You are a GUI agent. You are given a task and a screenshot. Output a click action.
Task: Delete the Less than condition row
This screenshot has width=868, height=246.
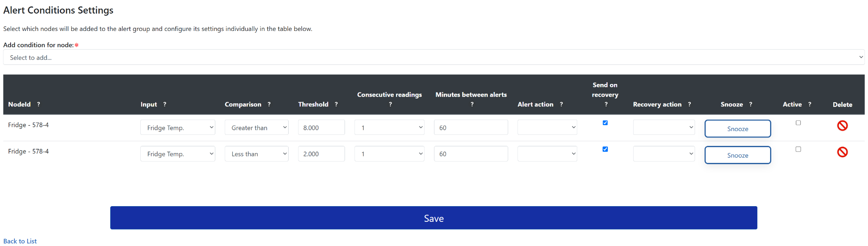coord(842,152)
